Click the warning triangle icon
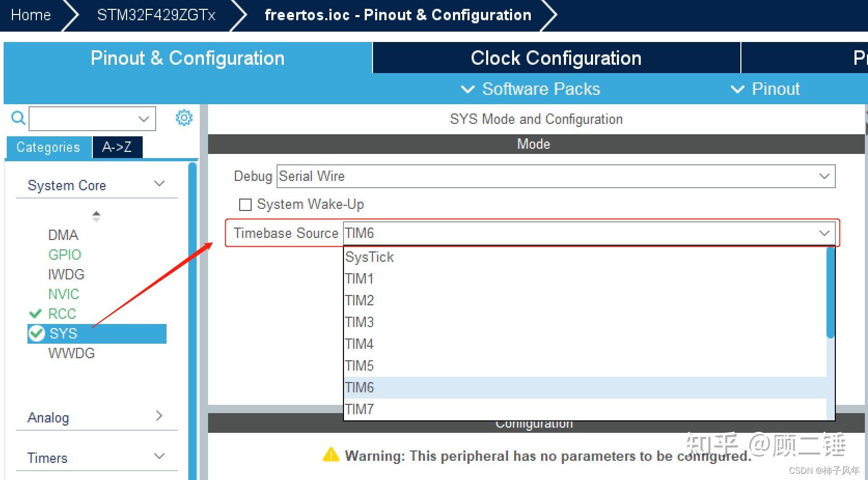 click(330, 455)
